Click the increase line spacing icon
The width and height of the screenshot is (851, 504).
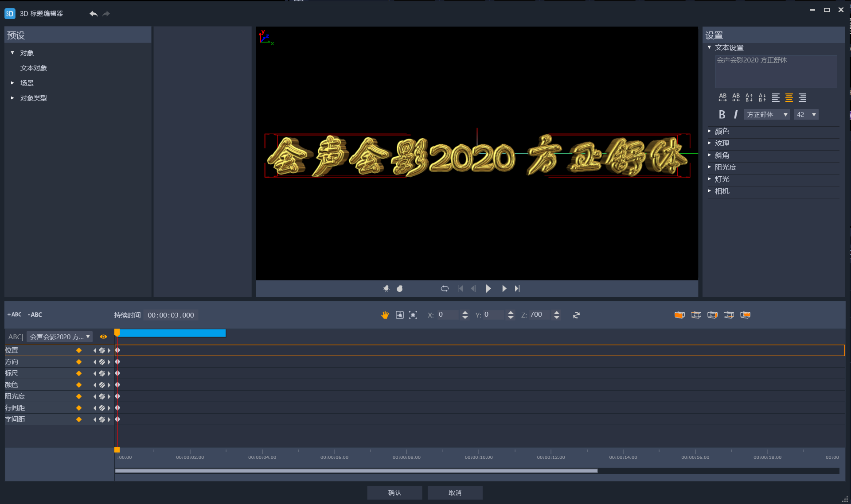click(749, 97)
